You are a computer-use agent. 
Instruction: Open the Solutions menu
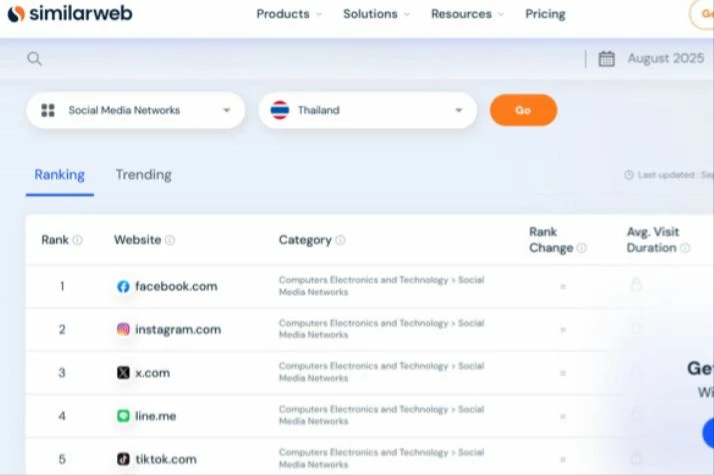[x=376, y=14]
